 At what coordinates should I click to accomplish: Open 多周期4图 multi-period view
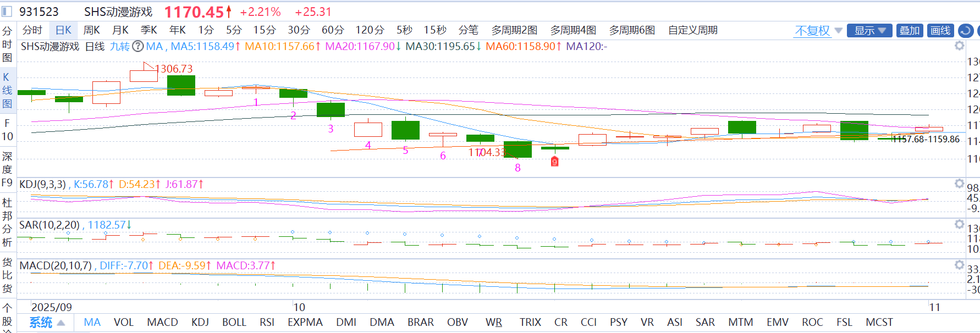pyautogui.click(x=573, y=30)
